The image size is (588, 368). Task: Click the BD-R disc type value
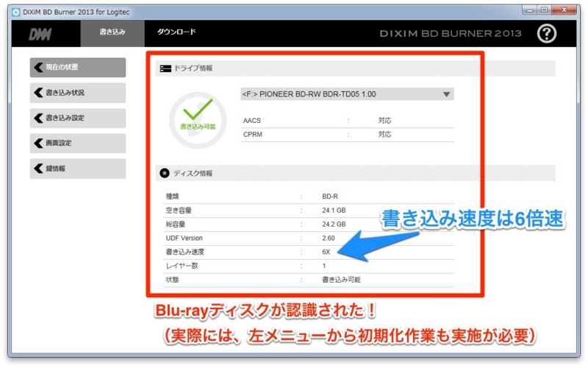click(330, 197)
